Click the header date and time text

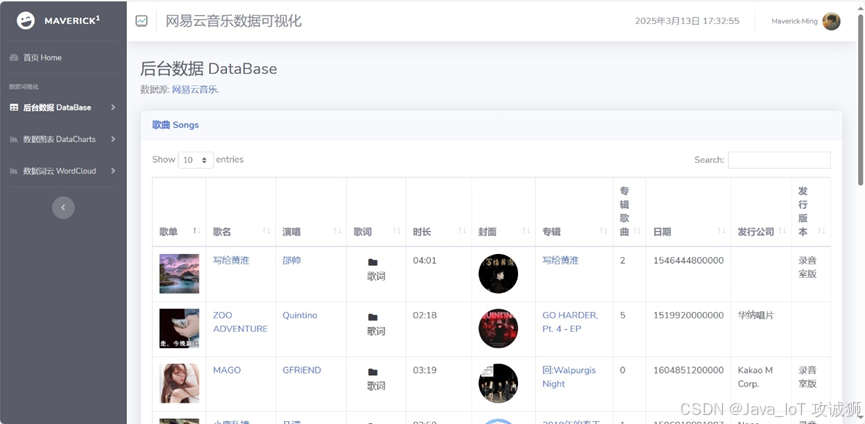[x=687, y=22]
